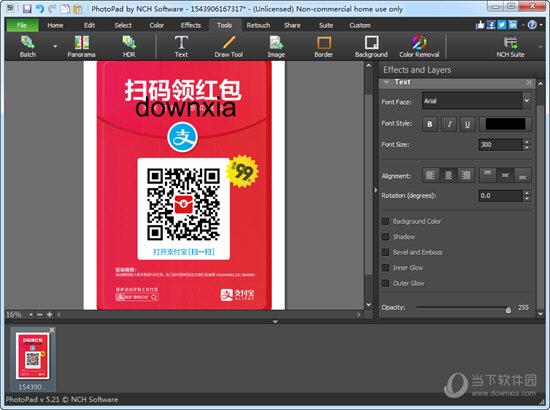Share via Facebook icon
Viewport: 550px width, 410px height.
[491, 25]
